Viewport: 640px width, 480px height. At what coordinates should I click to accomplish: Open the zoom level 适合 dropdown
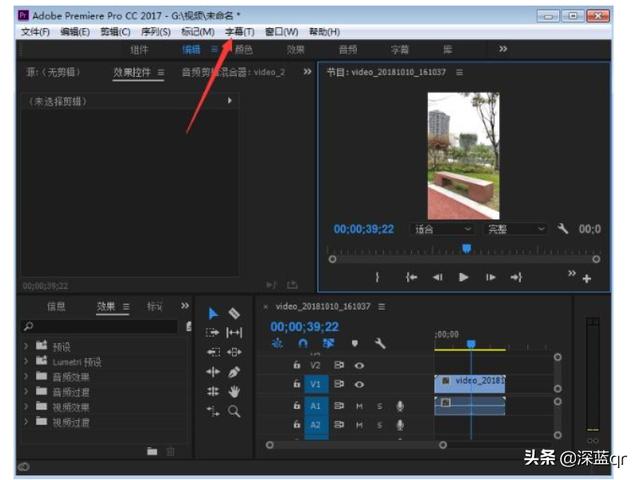[x=442, y=229]
